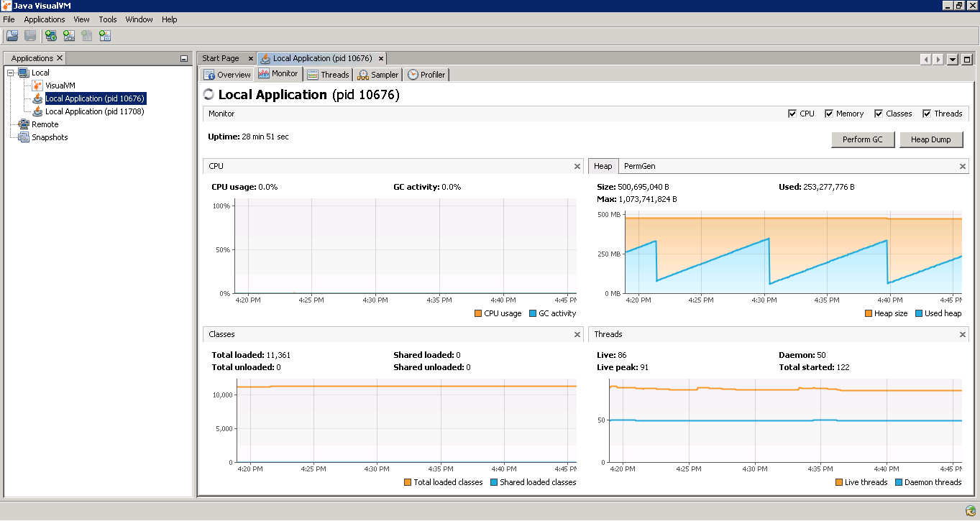The height and width of the screenshot is (521, 980).
Task: Click the globe icon in the status bar
Action: pyautogui.click(x=971, y=511)
